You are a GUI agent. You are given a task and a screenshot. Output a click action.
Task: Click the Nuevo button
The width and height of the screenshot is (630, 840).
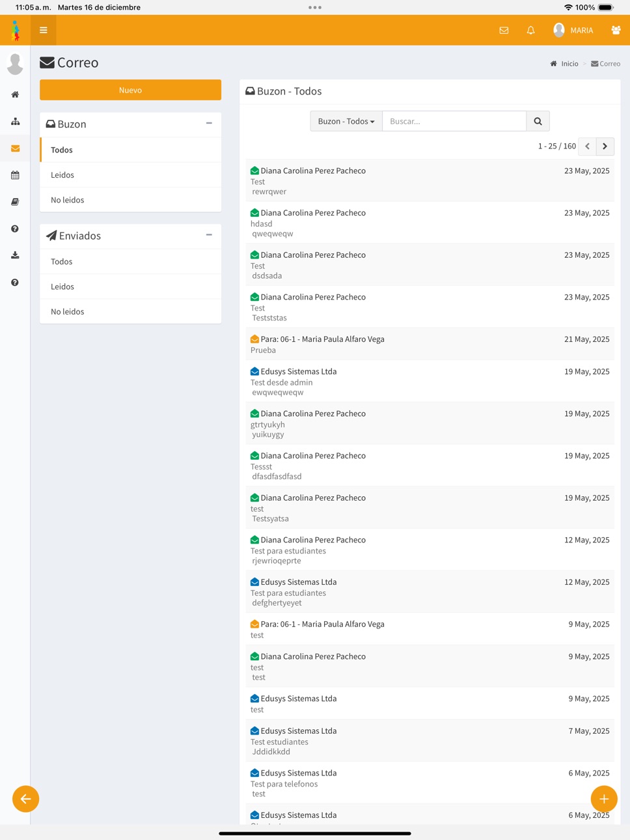tap(130, 90)
